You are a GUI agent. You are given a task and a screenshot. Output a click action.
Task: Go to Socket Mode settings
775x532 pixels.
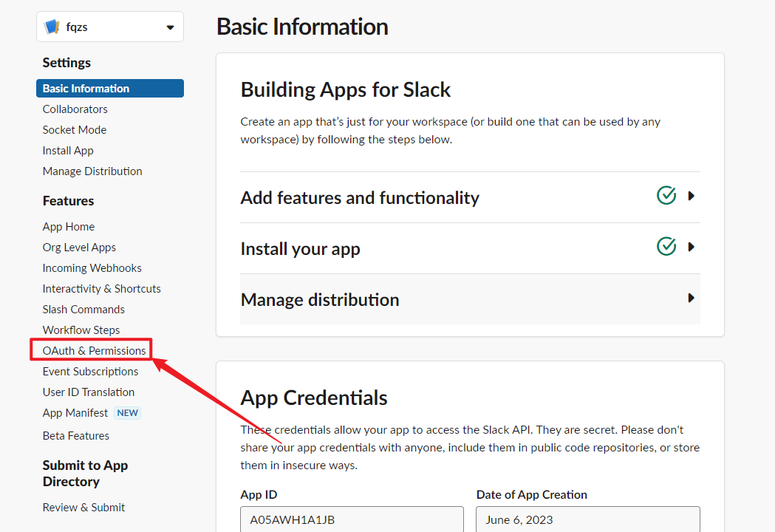[74, 130]
